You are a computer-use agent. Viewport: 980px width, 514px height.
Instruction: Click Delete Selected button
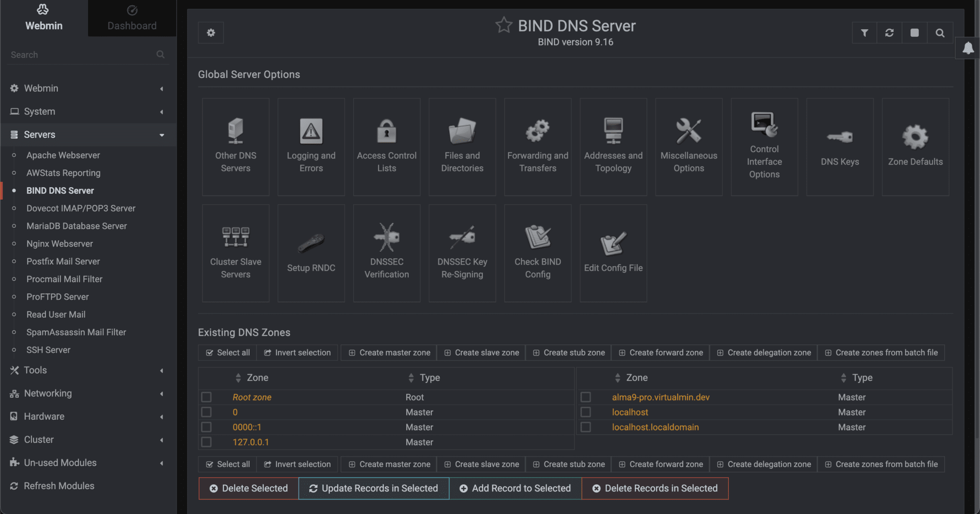(249, 489)
